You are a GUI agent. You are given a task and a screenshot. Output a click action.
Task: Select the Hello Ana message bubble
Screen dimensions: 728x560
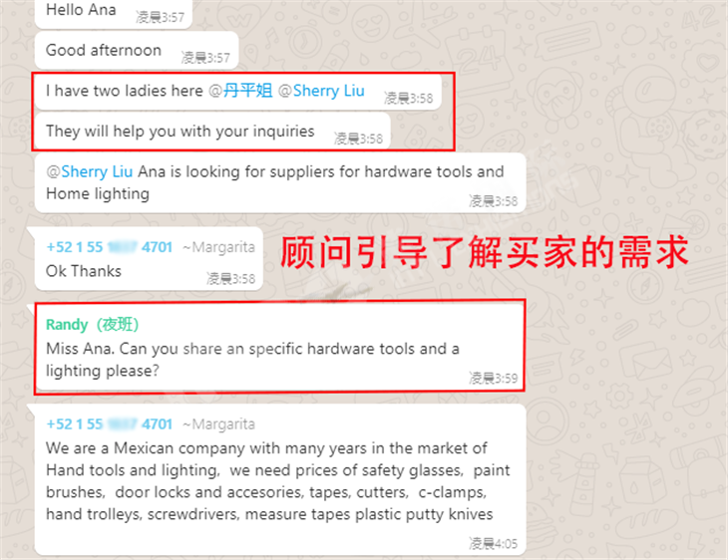(x=114, y=14)
